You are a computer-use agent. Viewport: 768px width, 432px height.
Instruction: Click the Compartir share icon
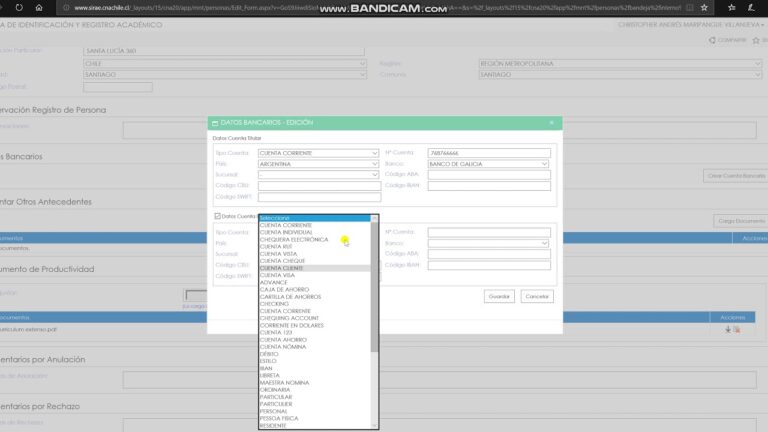(712, 40)
